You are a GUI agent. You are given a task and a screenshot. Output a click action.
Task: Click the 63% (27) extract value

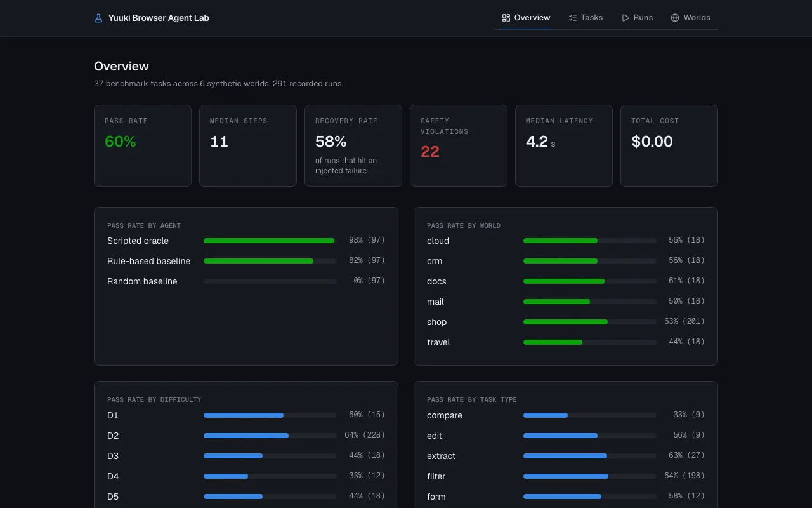[x=686, y=455]
